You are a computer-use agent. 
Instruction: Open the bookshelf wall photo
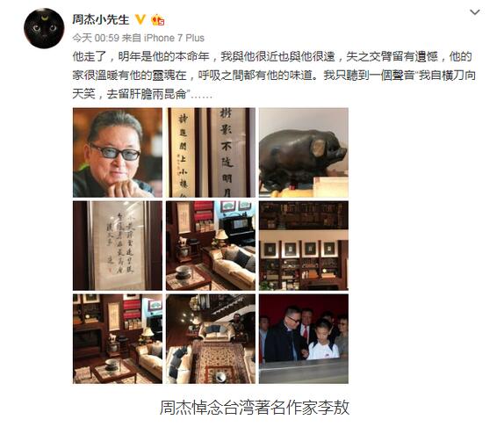point(304,246)
